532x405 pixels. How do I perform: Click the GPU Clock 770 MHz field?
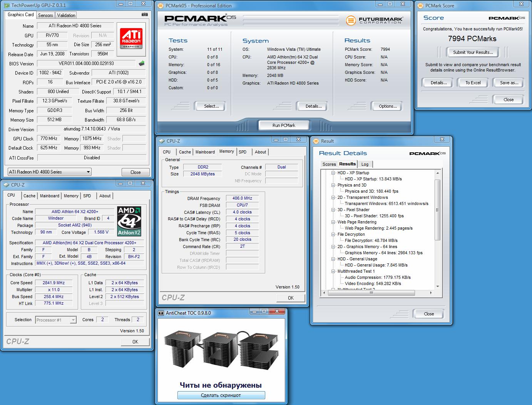49,138
